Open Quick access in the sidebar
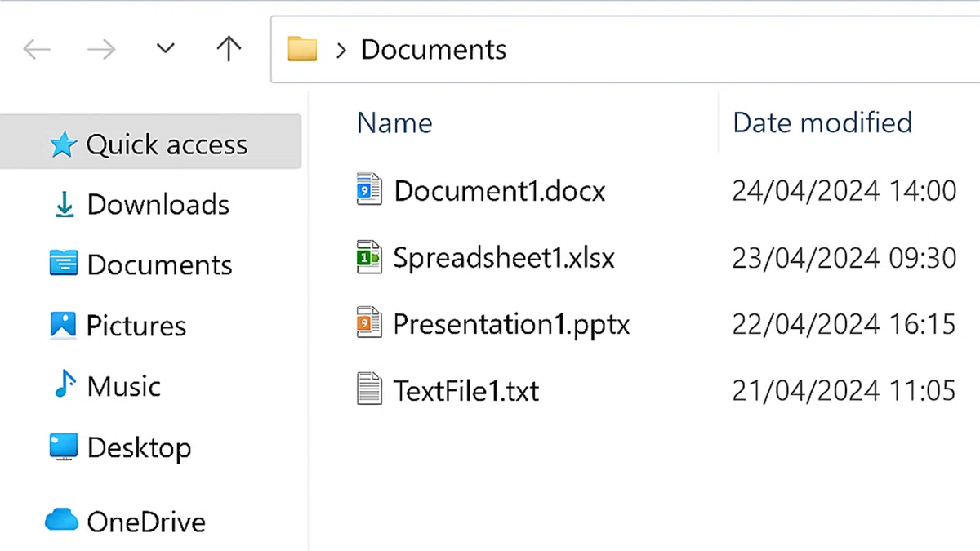 pos(151,142)
